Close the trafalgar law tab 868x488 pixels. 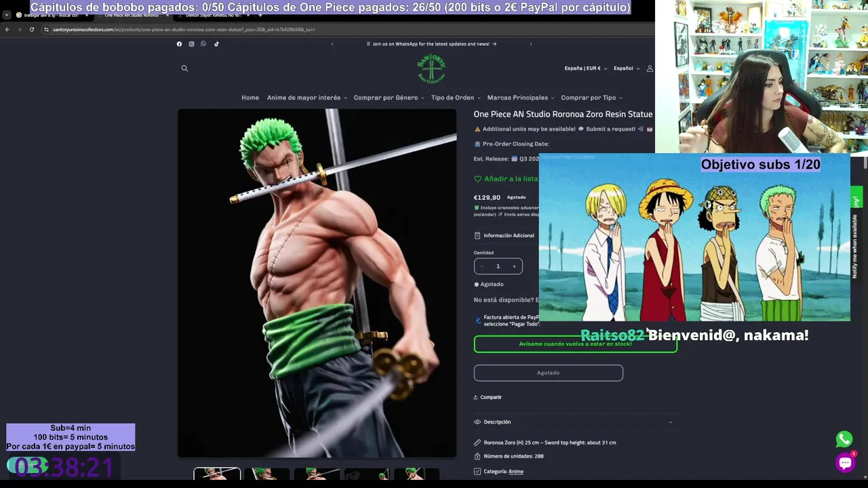coord(87,15)
